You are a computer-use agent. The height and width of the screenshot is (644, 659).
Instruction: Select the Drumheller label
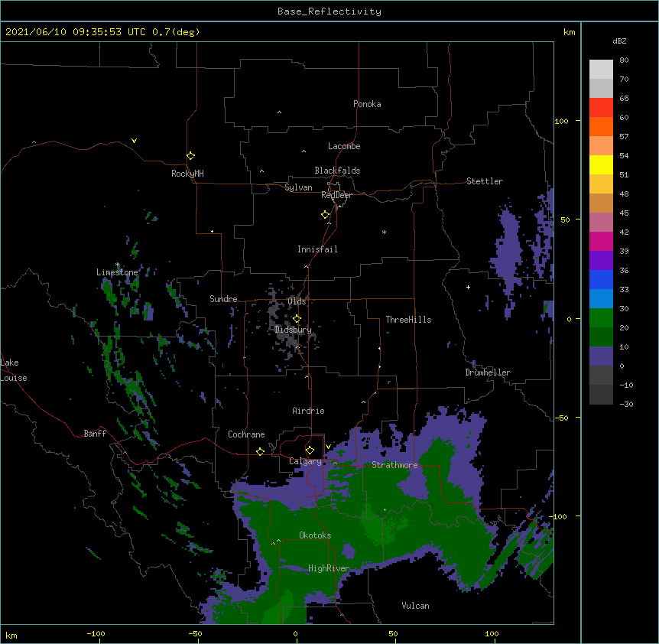[x=488, y=372]
